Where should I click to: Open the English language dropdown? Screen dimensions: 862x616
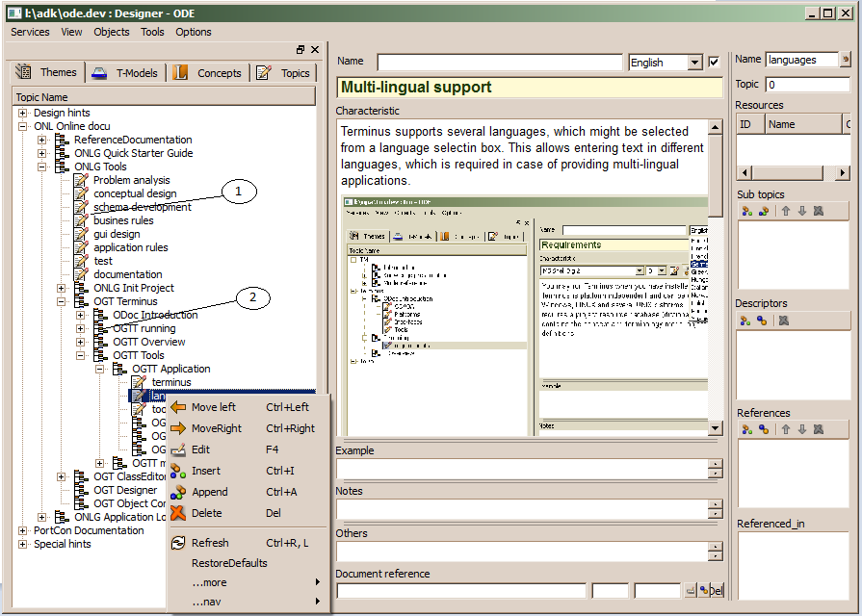click(x=694, y=63)
